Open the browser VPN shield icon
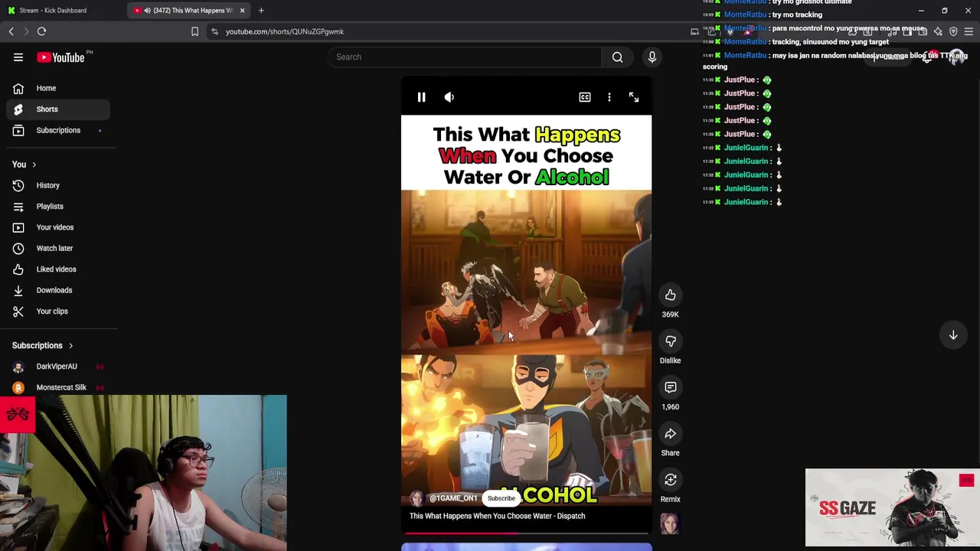This screenshot has height=551, width=980. (953, 31)
